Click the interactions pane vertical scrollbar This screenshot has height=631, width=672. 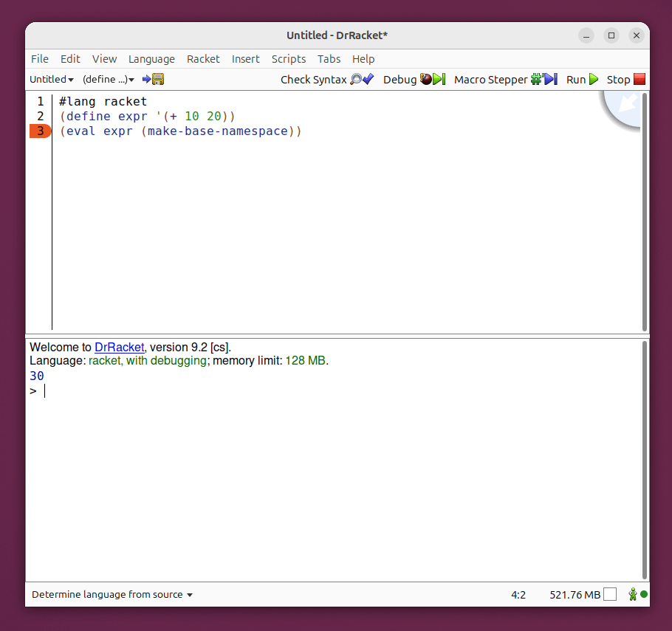tap(644, 460)
